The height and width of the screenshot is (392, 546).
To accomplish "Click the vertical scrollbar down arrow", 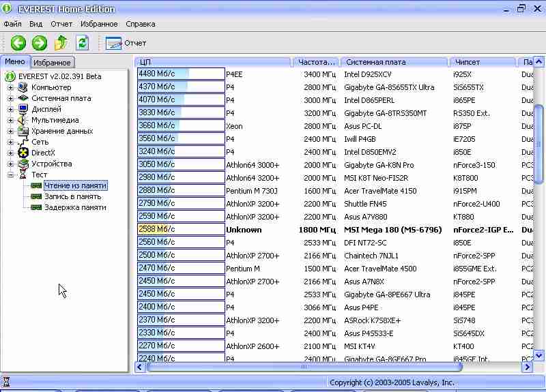I will [539, 355].
